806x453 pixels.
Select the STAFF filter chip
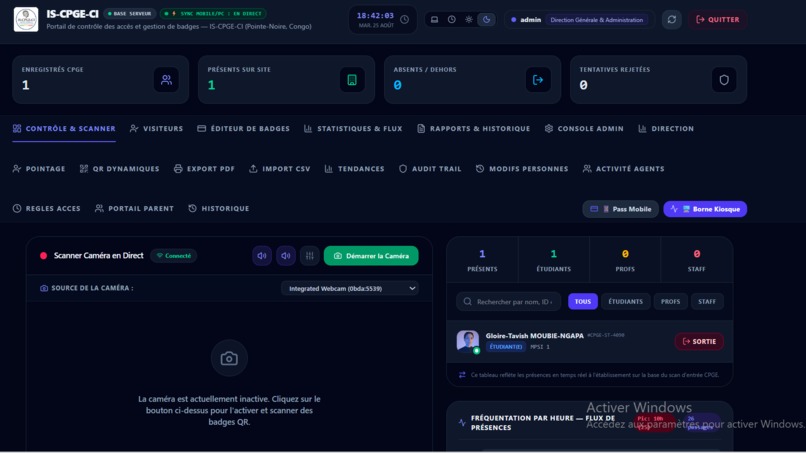click(x=707, y=302)
